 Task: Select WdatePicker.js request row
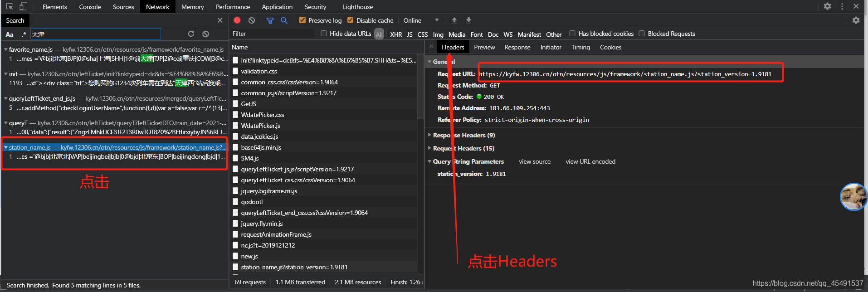324,126
